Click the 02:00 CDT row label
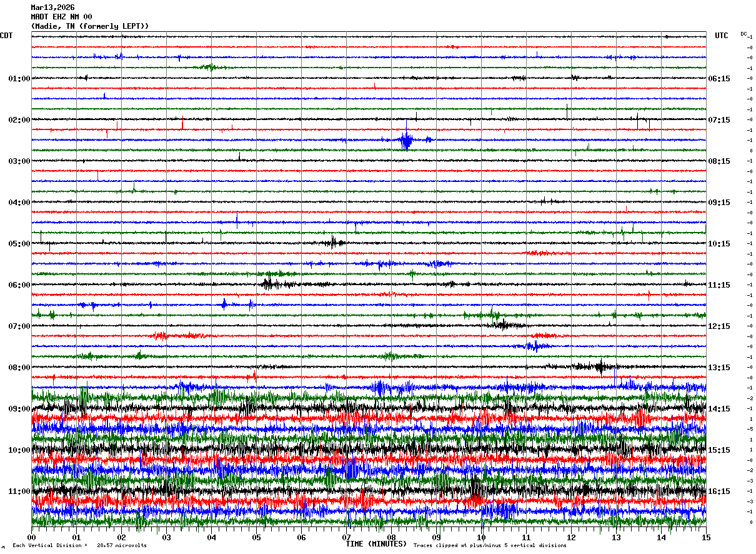This screenshot has height=554, width=756. 19,120
